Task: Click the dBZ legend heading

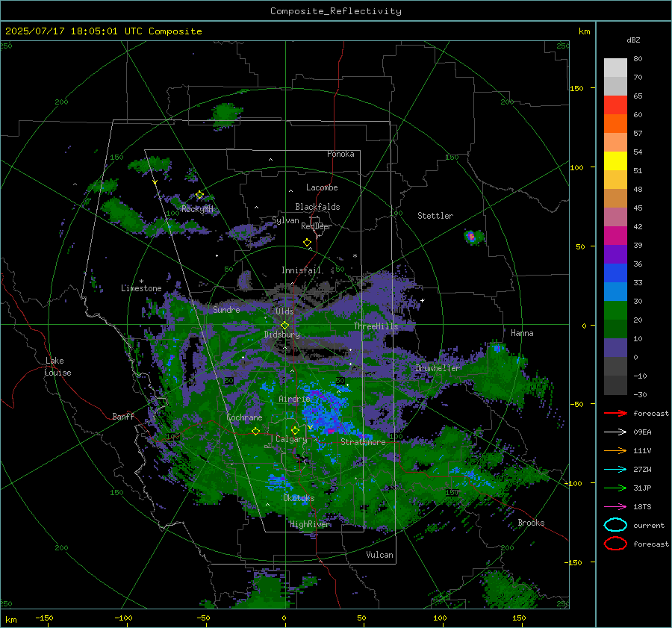Action: pyautogui.click(x=633, y=40)
